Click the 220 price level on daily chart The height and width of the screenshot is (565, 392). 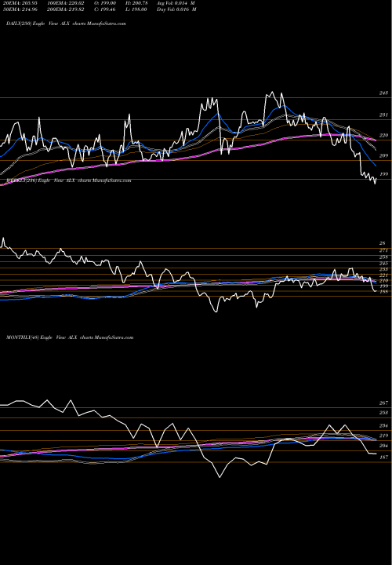pos(383,136)
